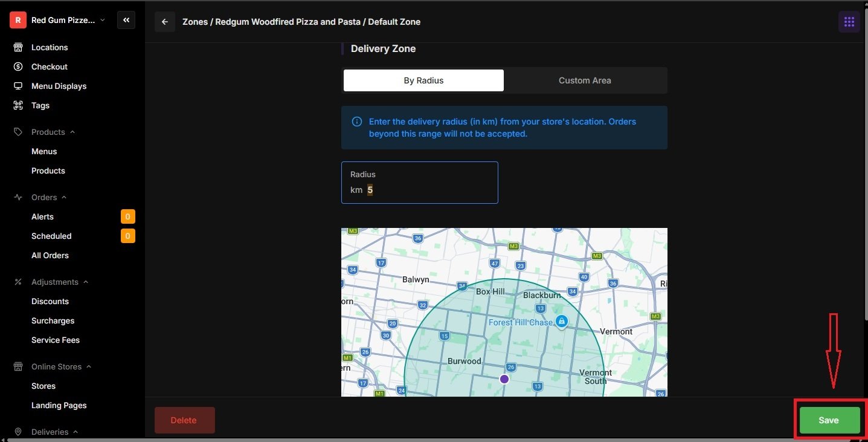Screen dimensions: 868x442
Task: Click the purple store location dot on map
Action: click(504, 379)
